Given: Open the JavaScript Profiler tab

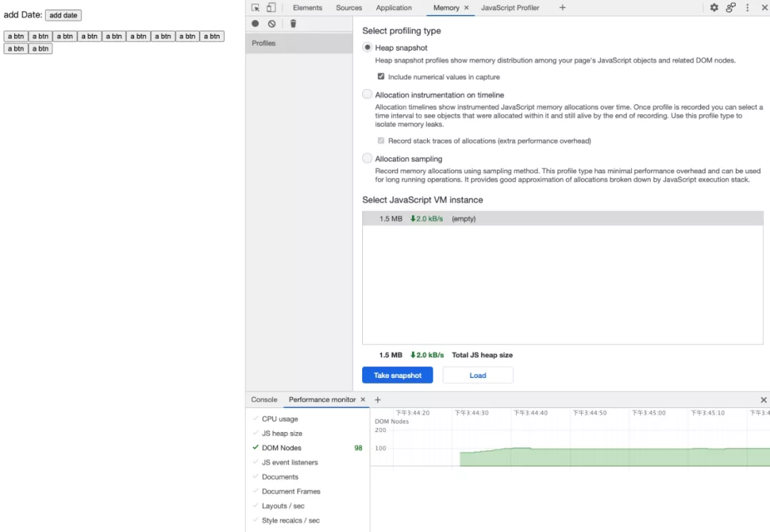Looking at the screenshot, I should coord(510,8).
